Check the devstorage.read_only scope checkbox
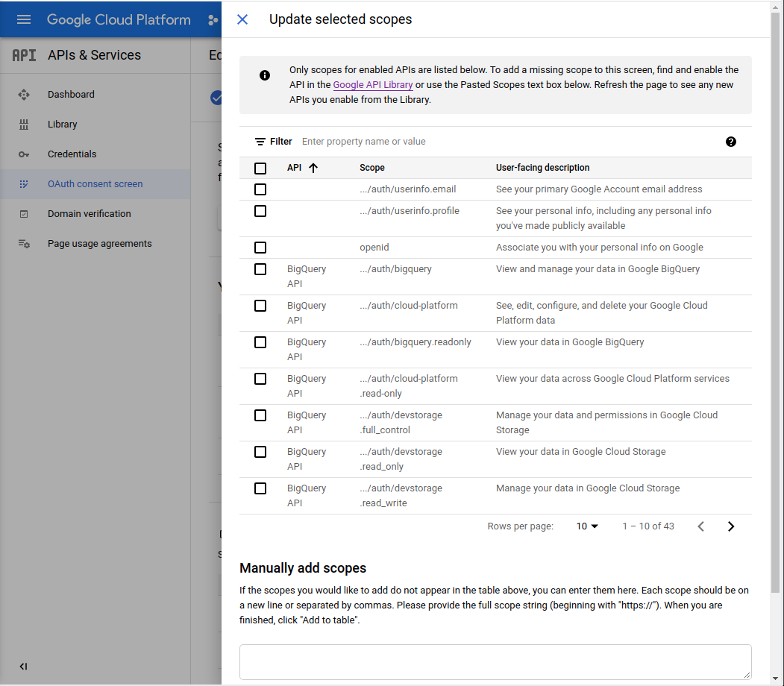The height and width of the screenshot is (686, 784). [260, 452]
